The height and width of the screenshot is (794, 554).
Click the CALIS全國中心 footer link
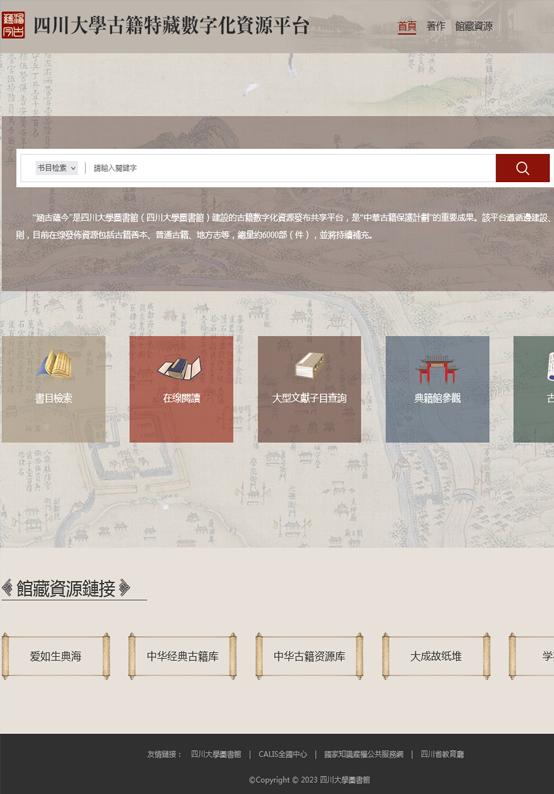click(283, 754)
